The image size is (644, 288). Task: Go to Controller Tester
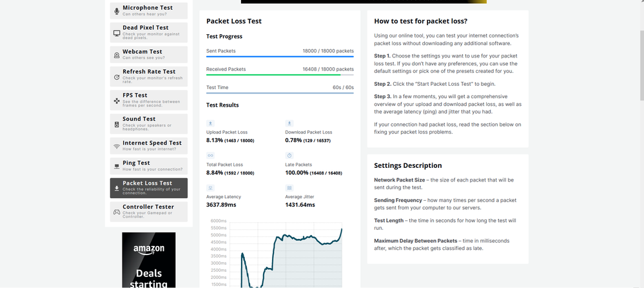149,211
